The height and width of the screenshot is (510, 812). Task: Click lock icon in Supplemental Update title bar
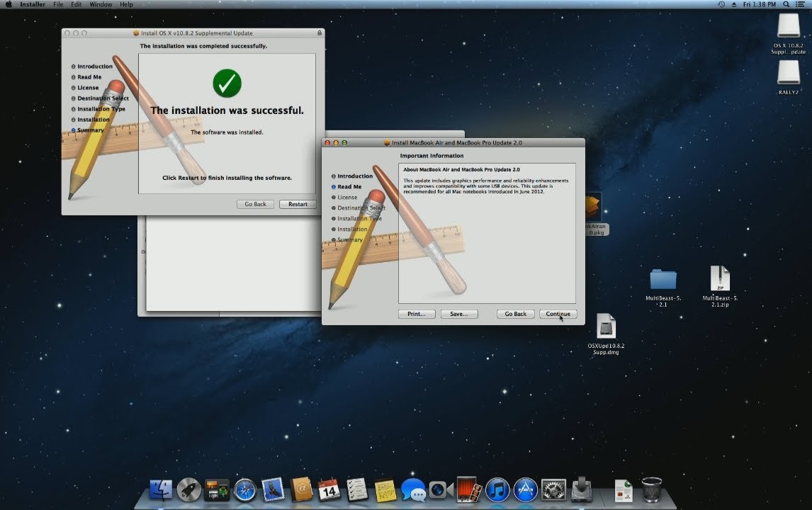(x=320, y=33)
